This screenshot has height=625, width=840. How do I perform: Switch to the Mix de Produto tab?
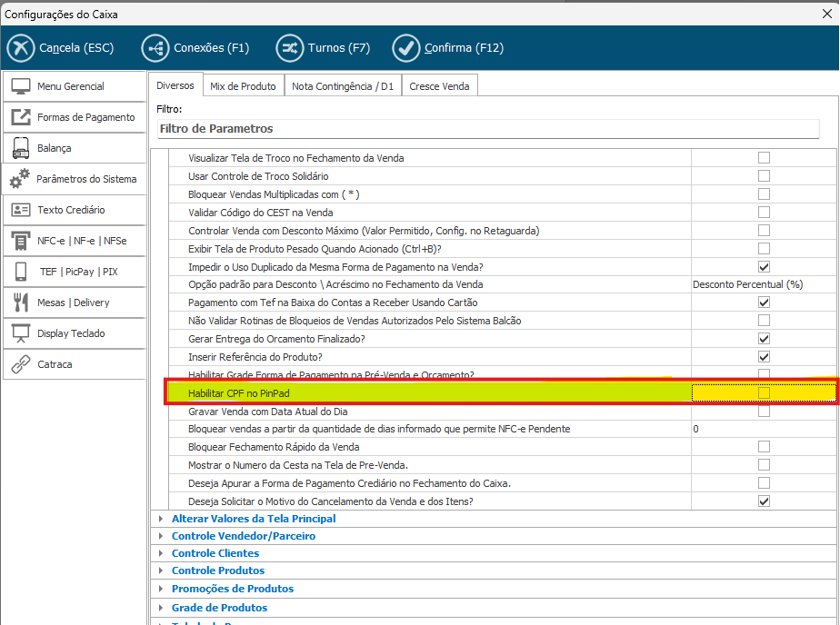[x=243, y=86]
